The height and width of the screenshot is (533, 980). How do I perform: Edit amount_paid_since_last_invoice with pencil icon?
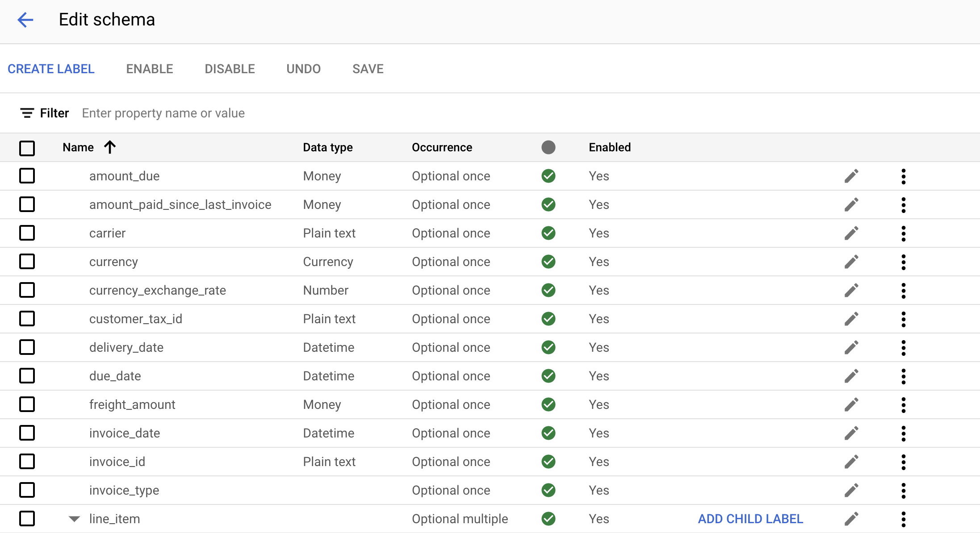pyautogui.click(x=851, y=204)
